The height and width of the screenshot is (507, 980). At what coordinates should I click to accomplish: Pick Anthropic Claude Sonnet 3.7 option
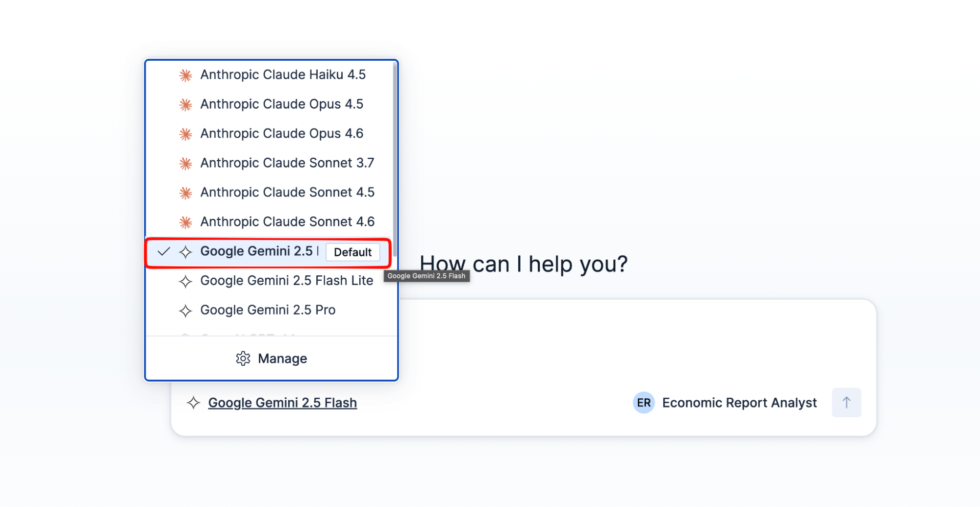tap(271, 163)
